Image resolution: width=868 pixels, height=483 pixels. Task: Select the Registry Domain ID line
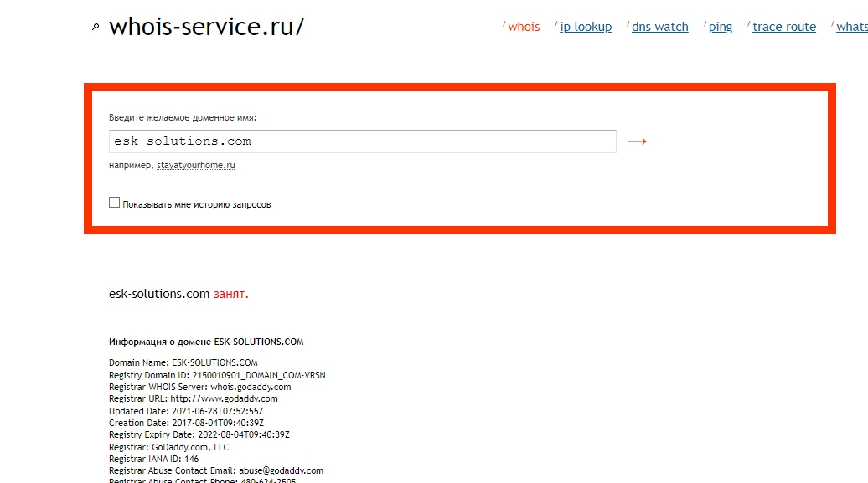pyautogui.click(x=217, y=375)
